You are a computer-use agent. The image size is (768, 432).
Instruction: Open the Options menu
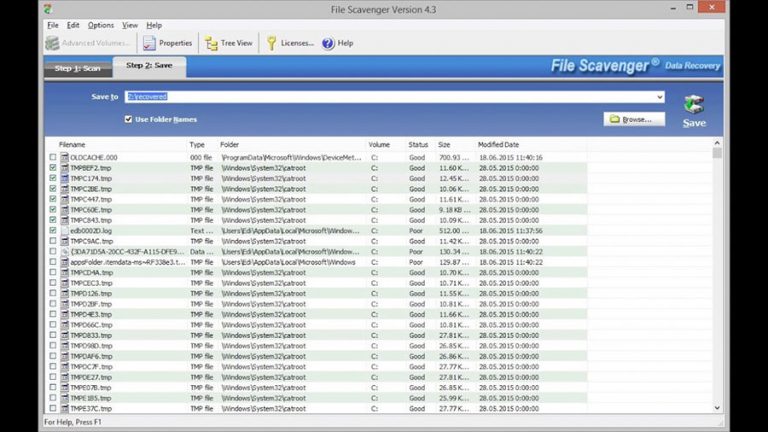[100, 25]
